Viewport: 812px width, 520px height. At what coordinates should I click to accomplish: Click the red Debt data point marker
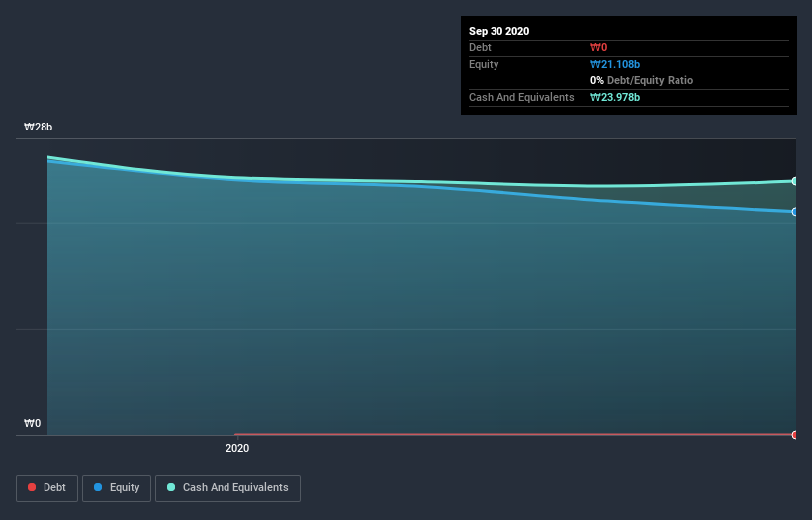click(795, 435)
